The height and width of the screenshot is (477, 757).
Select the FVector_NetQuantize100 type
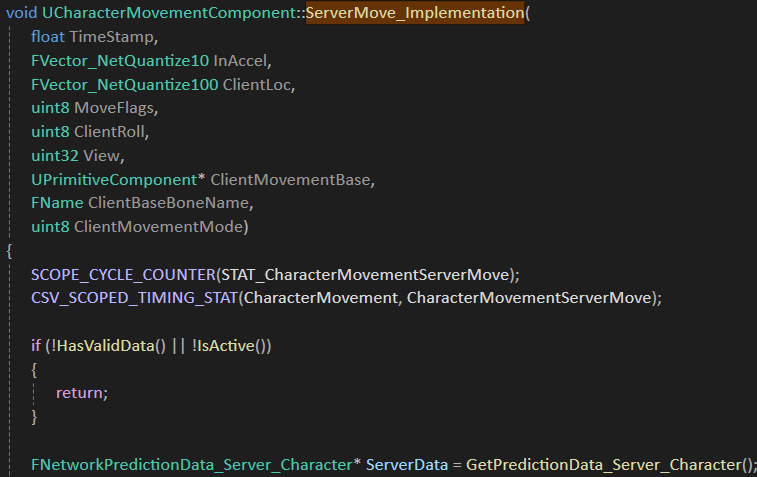125,85
